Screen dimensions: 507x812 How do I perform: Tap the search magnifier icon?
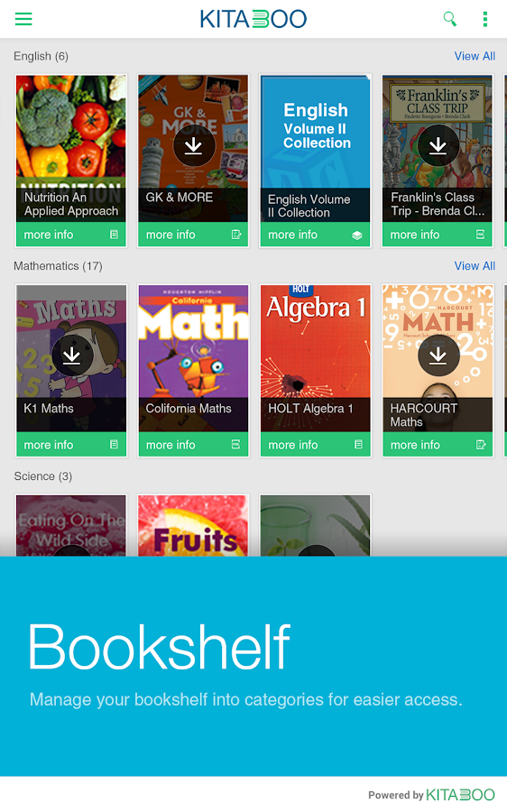pyautogui.click(x=449, y=19)
